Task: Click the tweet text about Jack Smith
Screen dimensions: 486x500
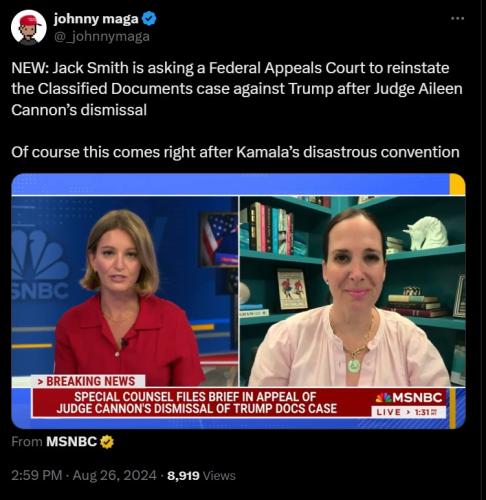Action: [237, 89]
